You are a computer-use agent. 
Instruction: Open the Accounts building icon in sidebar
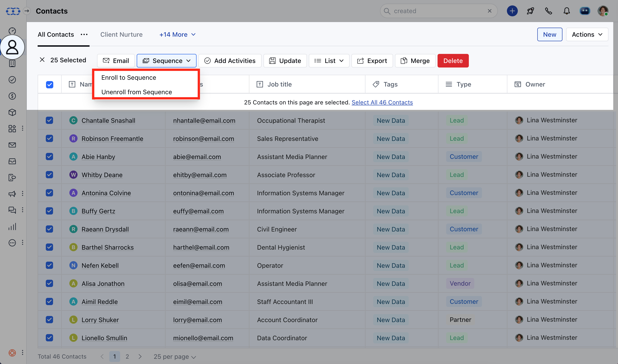[x=12, y=63]
